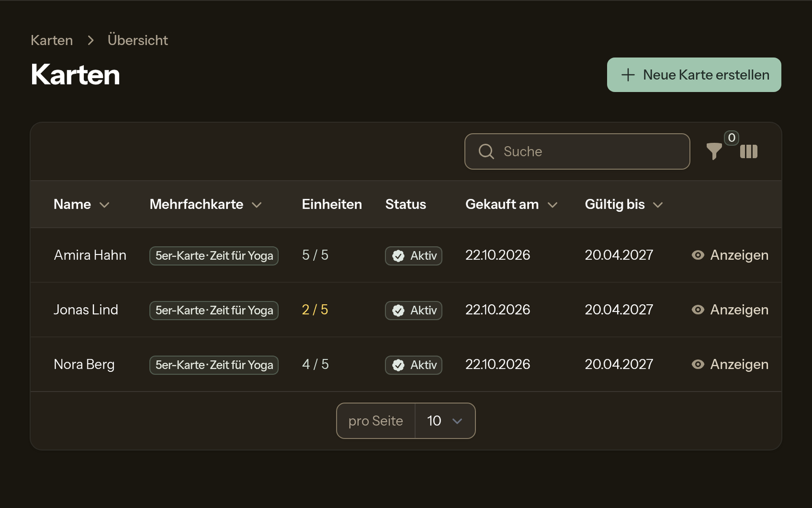812x508 pixels.
Task: Click the 4 / 5 units value
Action: [x=315, y=364]
